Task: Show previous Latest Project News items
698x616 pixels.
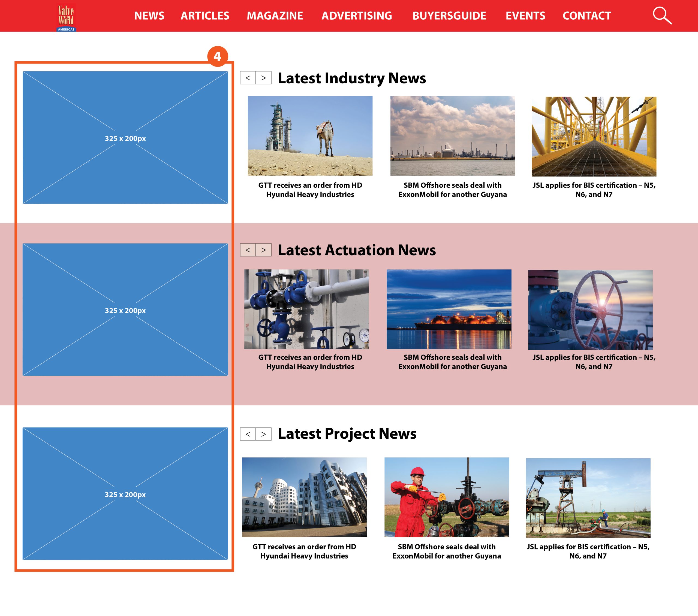Action: [248, 434]
